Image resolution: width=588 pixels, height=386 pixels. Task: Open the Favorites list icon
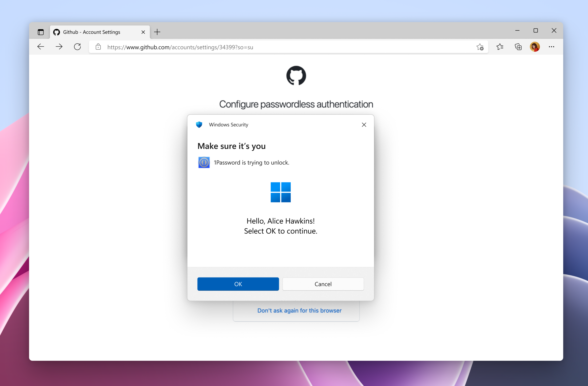tap(500, 47)
